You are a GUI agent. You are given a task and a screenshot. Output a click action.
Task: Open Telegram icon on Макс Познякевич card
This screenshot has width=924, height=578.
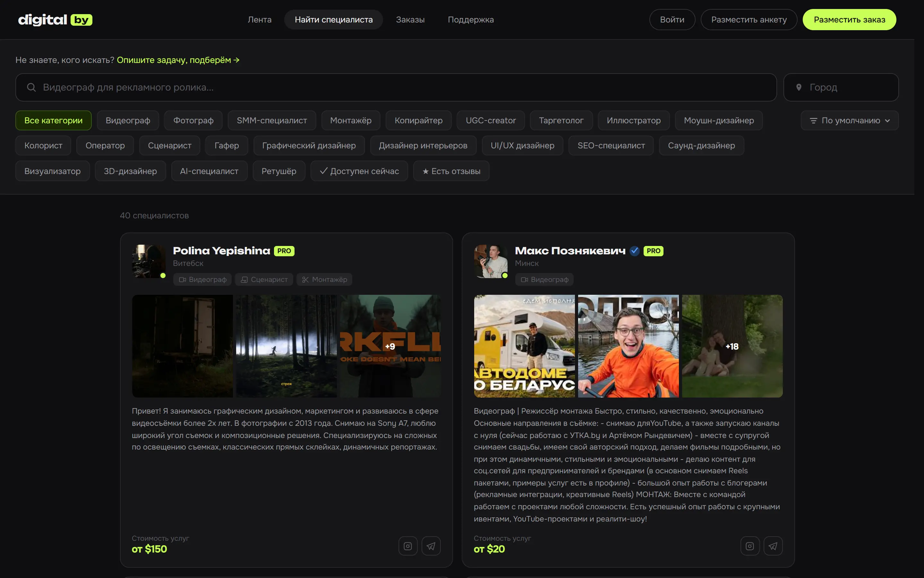[x=773, y=546]
